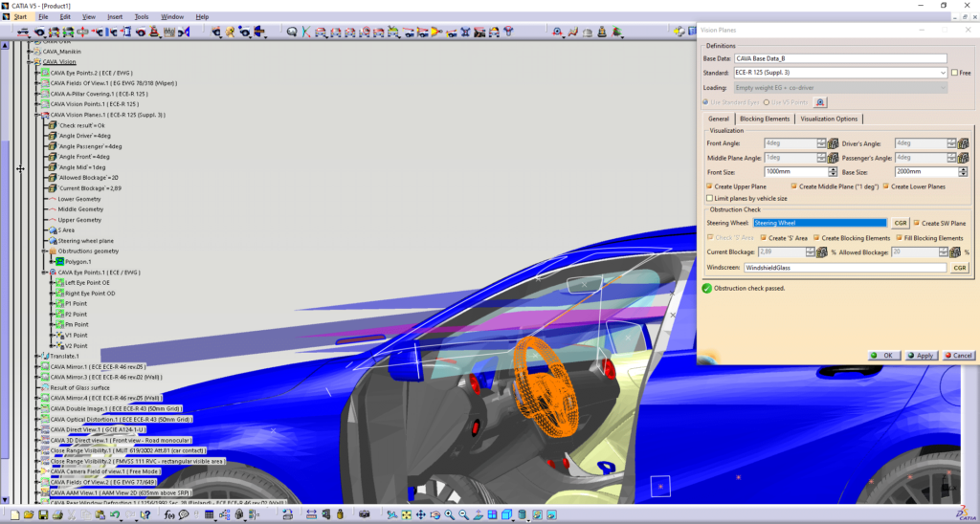Collapse the Obstructions geometry node
This screenshot has height=524, width=980.
[x=45, y=251]
